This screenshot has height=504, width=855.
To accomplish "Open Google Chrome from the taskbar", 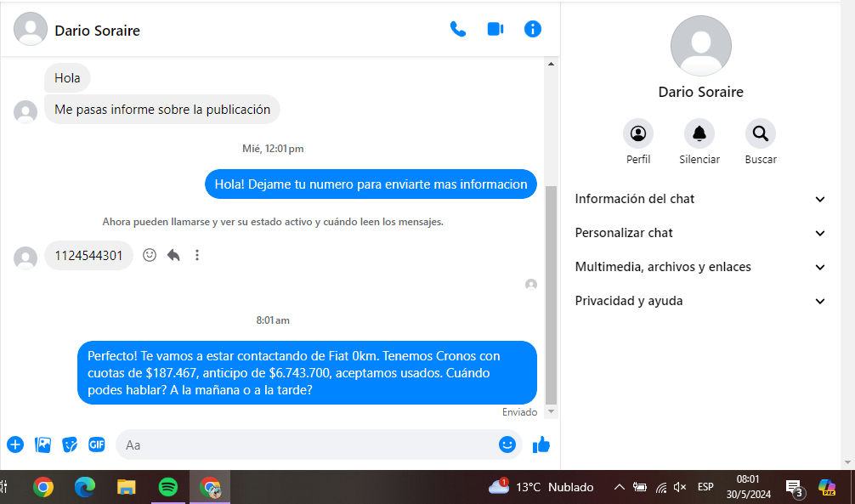I will pos(43,487).
